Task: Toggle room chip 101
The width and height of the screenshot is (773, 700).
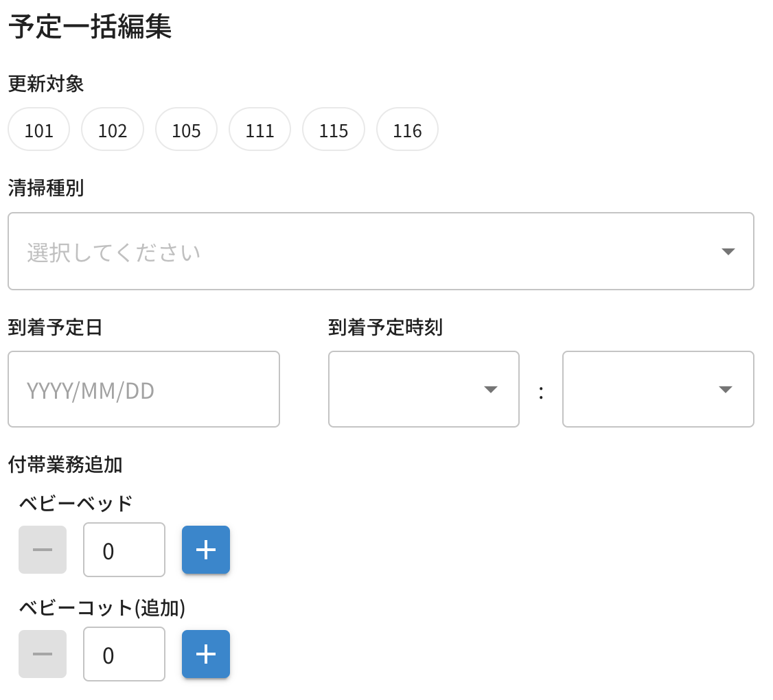Action: pos(39,130)
